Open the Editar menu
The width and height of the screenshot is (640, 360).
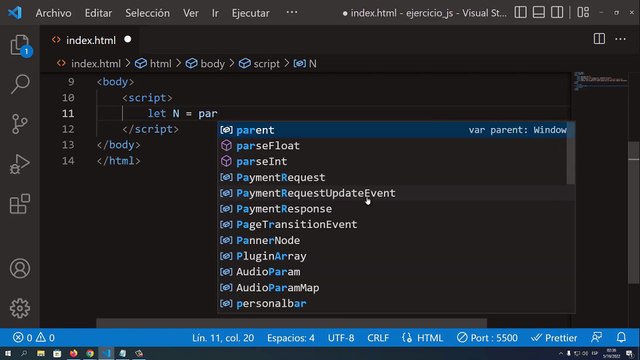click(98, 13)
